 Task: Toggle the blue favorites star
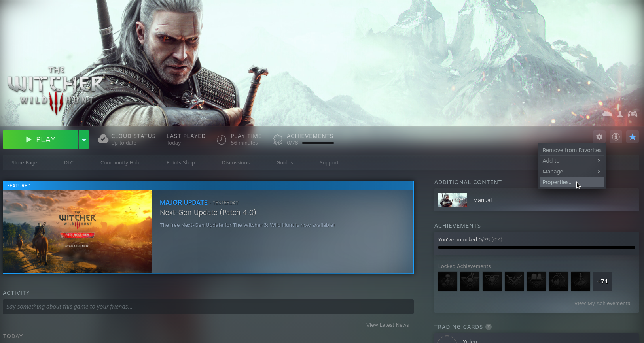click(x=633, y=137)
